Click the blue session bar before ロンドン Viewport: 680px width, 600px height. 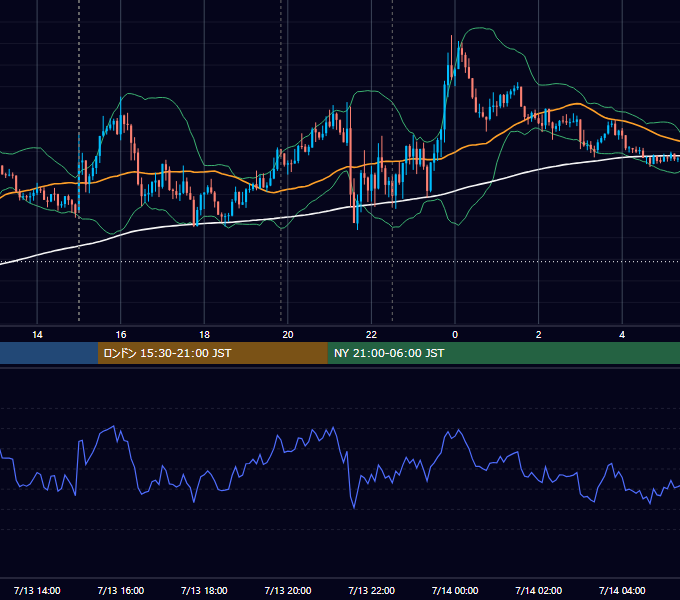(x=49, y=353)
